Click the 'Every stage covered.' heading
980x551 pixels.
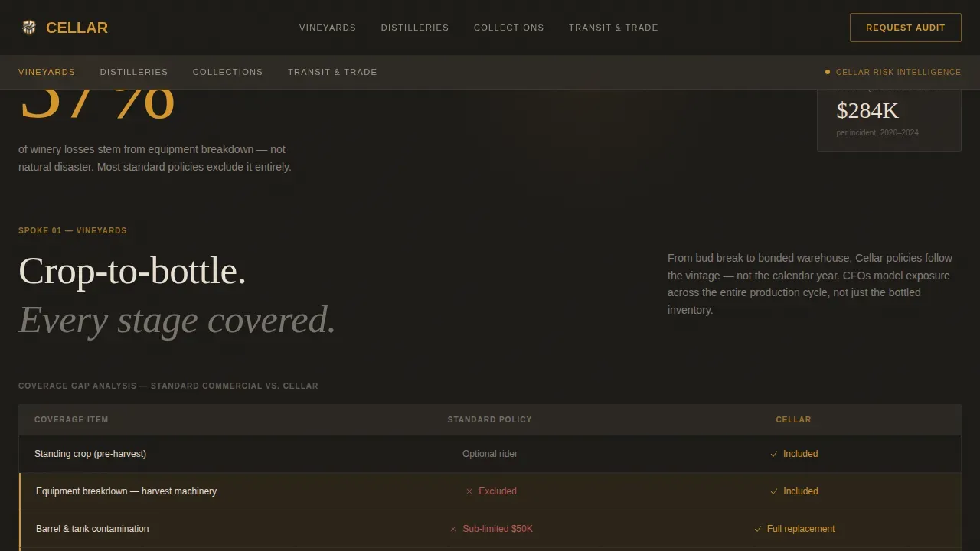tap(178, 320)
